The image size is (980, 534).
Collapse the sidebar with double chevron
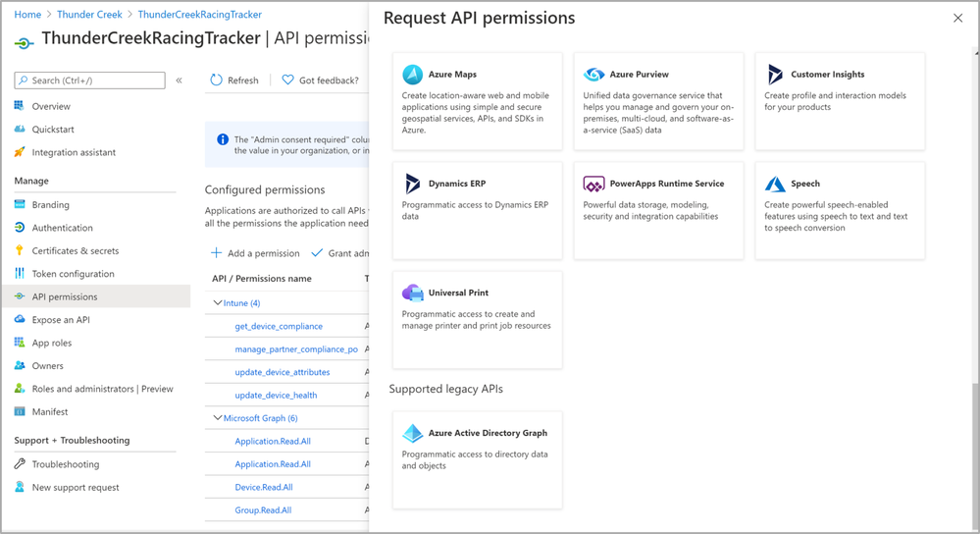tap(179, 80)
